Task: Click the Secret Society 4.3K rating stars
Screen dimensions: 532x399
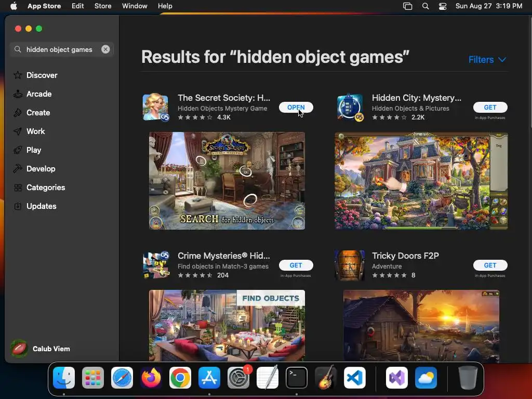Action: pyautogui.click(x=195, y=117)
